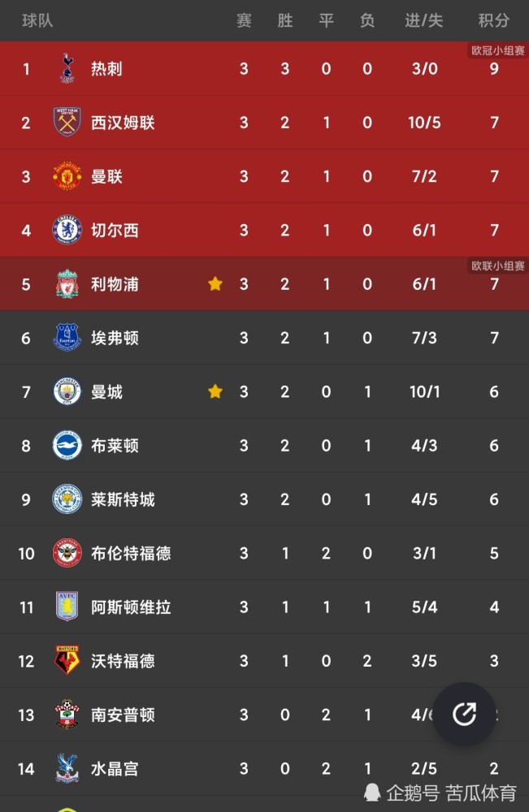
Task: Toggle the favorite star next to 曼城
Action: pyautogui.click(x=215, y=391)
